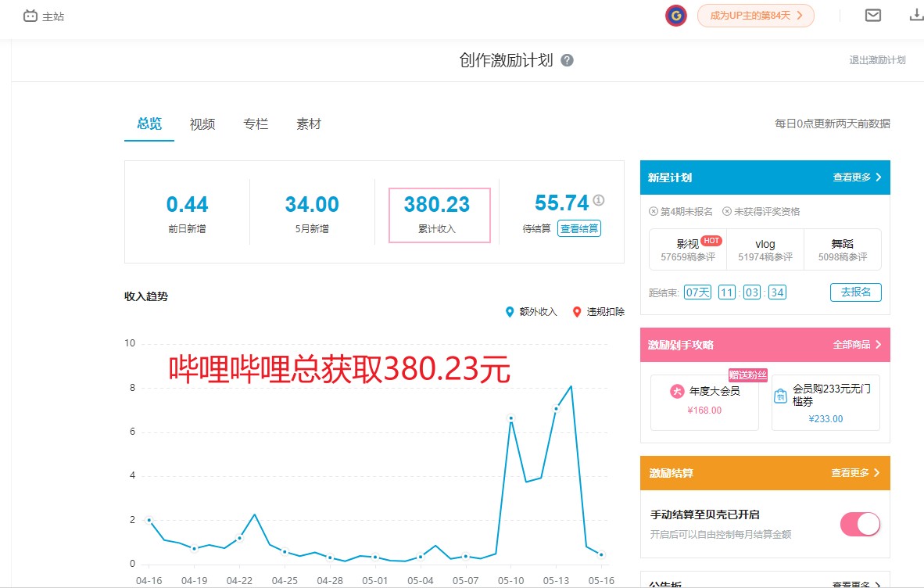Switch to the 视频 tab
Image resolution: width=924 pixels, height=588 pixels.
[x=202, y=124]
